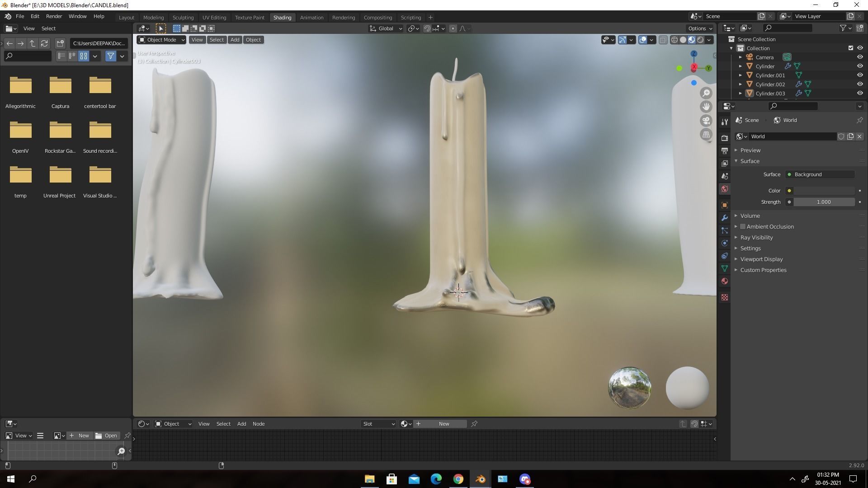Open the Physics properties tab
The width and height of the screenshot is (868, 488).
click(725, 243)
